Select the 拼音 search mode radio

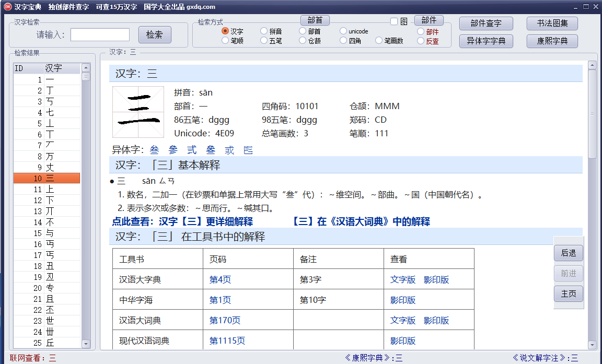[x=264, y=31]
